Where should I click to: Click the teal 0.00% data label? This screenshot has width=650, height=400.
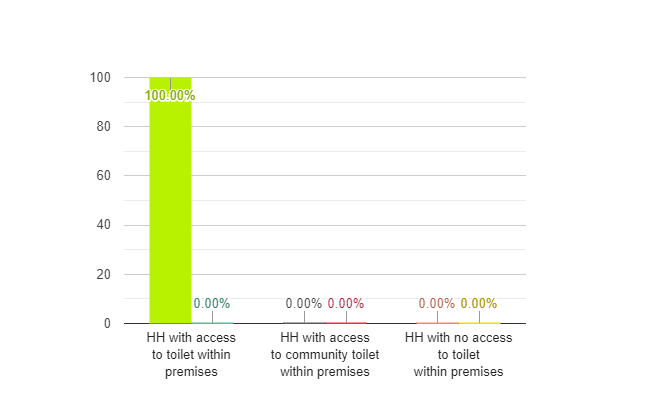[212, 303]
